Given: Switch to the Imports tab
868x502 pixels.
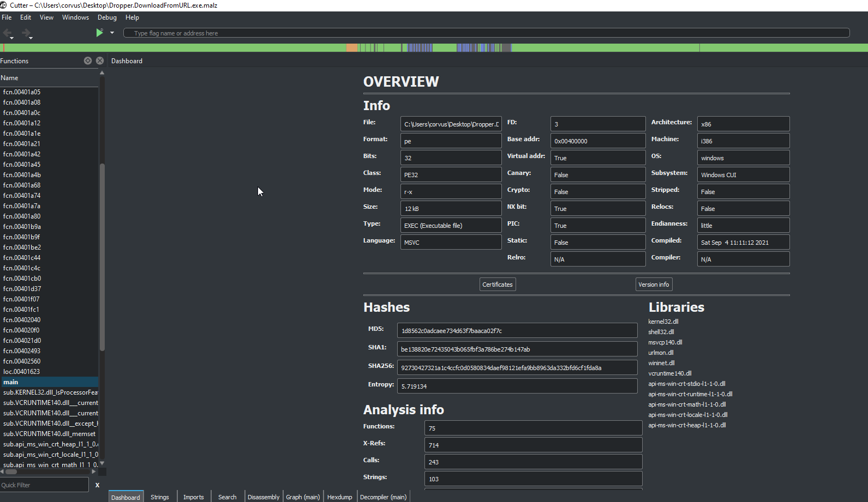Looking at the screenshot, I should coord(193,497).
